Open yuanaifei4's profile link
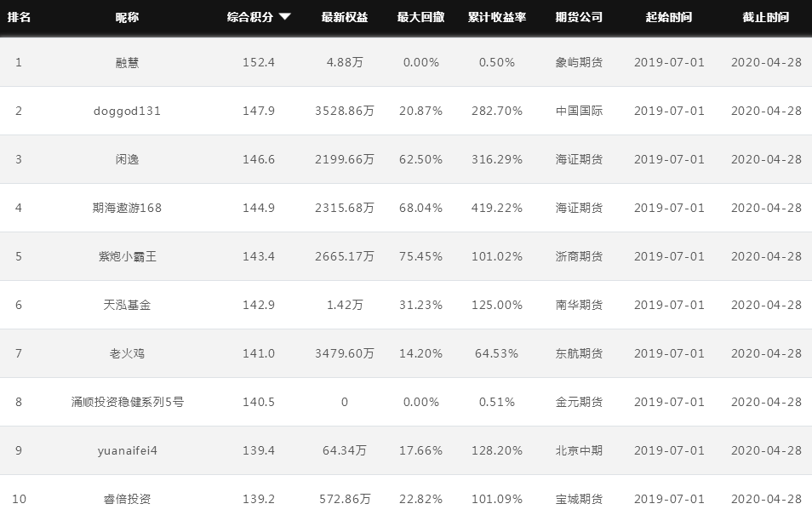Image resolution: width=812 pixels, height=521 pixels. pyautogui.click(x=127, y=450)
